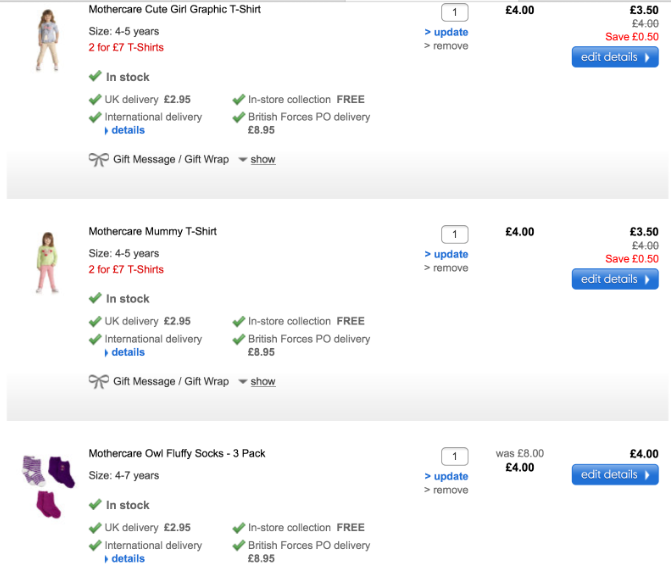Click the gift bow icon for Mummy T-Shirt
This screenshot has width=671, height=569.
pyautogui.click(x=98, y=382)
